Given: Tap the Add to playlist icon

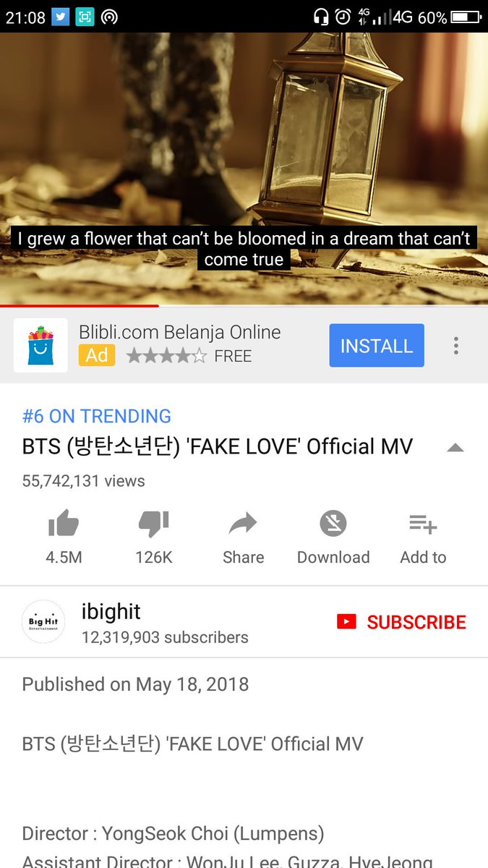Looking at the screenshot, I should pos(423,524).
